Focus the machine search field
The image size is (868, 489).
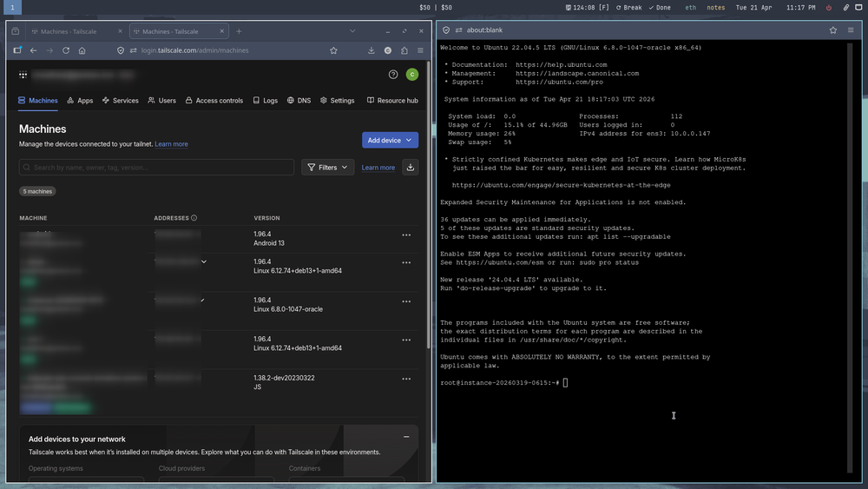tap(156, 168)
